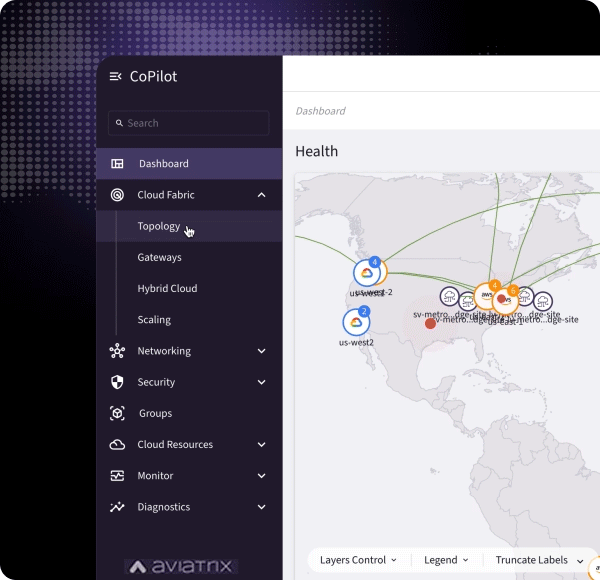Expand the Security section chevron
This screenshot has height=580, width=600.
[261, 382]
